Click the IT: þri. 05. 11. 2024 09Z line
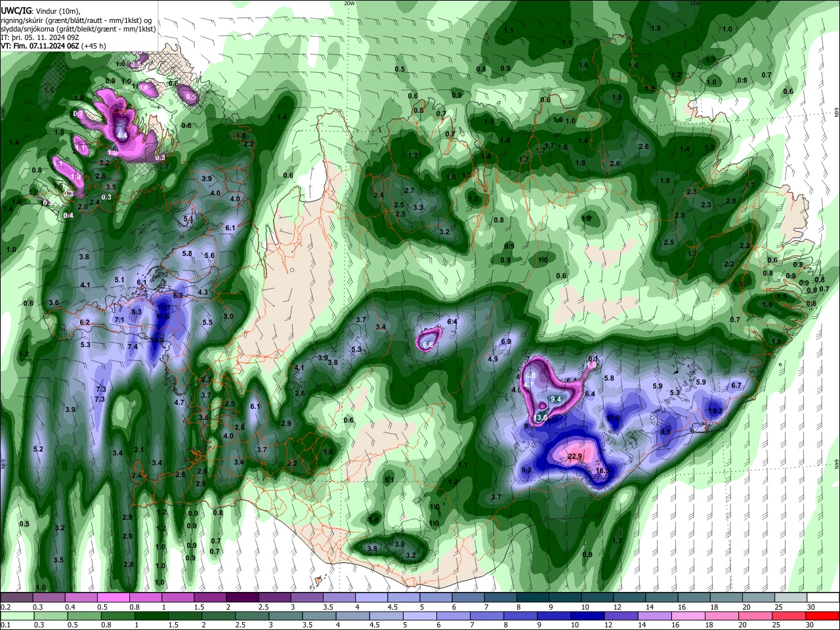The image size is (840, 630). (x=40, y=37)
